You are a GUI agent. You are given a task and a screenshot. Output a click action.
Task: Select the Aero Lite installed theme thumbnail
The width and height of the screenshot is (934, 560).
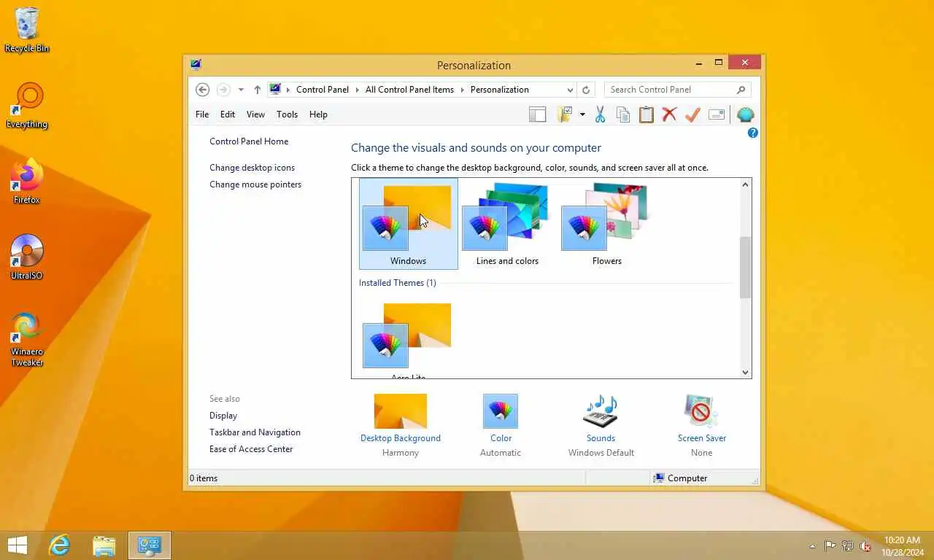(407, 335)
